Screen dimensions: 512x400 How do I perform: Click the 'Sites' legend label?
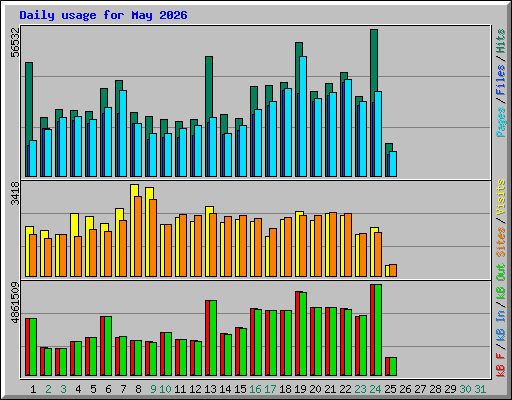(500, 242)
